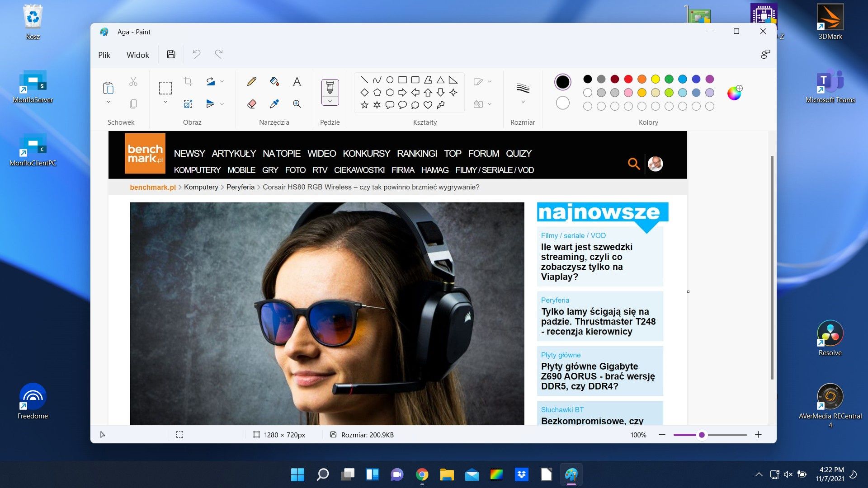
Task: Click the zoom slider handle
Action: 702,435
